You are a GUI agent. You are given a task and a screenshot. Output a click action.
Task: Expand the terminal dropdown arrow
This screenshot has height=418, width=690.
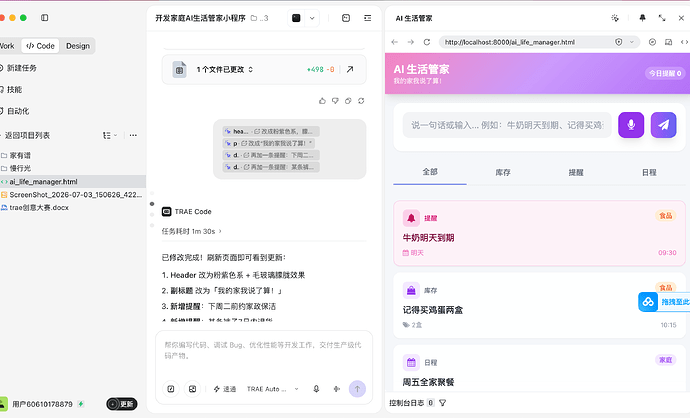(x=312, y=18)
